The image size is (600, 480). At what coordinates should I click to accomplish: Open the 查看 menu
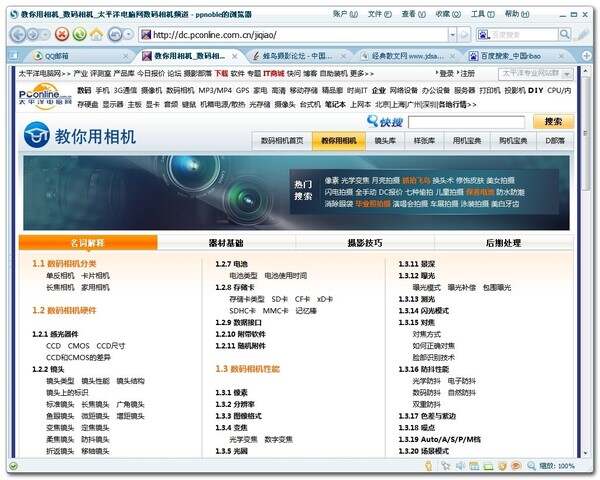point(413,14)
